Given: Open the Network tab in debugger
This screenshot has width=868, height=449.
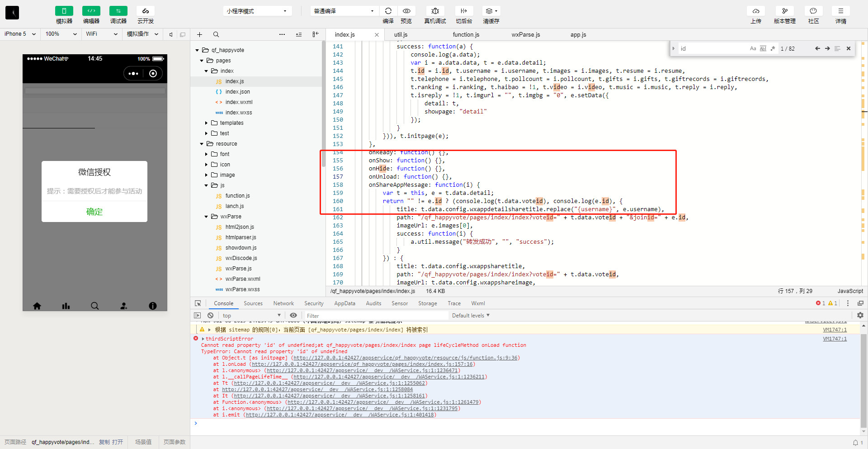Looking at the screenshot, I should point(283,303).
